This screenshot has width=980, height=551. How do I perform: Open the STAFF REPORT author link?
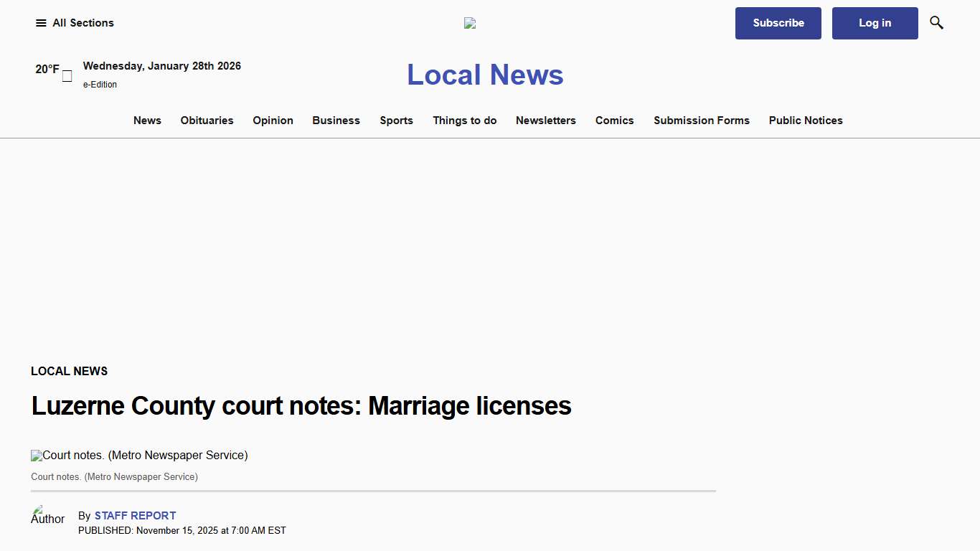(x=135, y=515)
